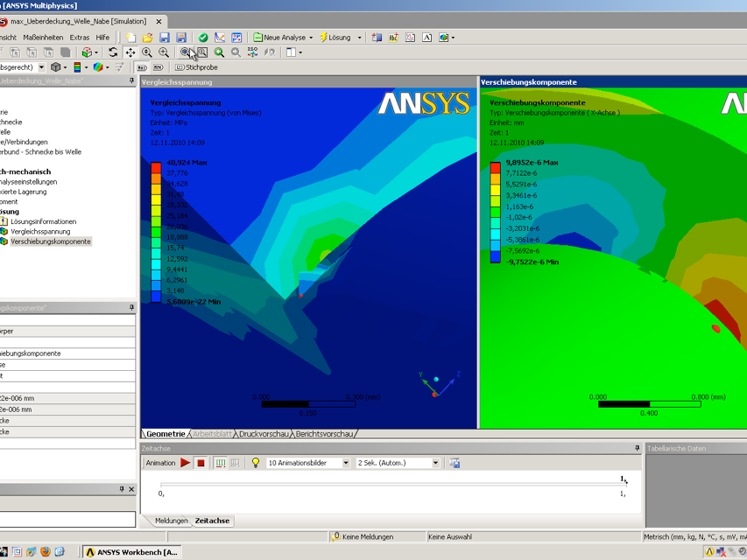Open the Maßeinheiten menu
This screenshot has height=560, width=747.
(x=43, y=38)
